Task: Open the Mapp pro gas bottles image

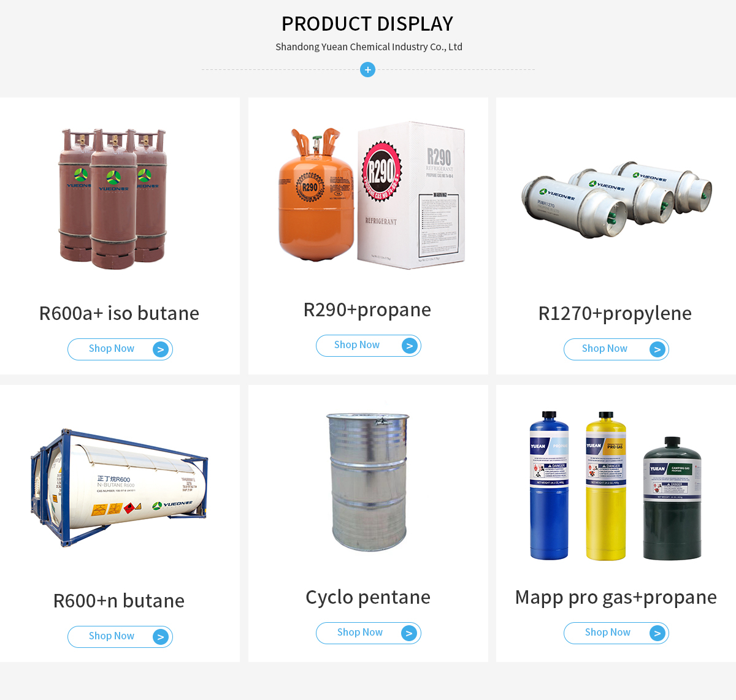Action: [x=615, y=485]
